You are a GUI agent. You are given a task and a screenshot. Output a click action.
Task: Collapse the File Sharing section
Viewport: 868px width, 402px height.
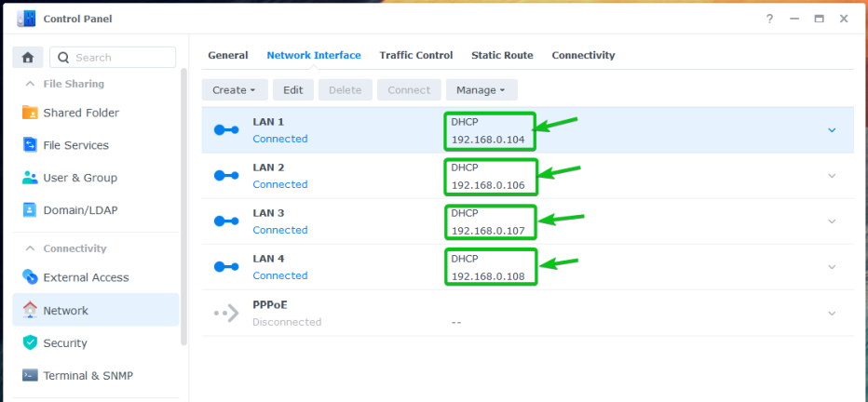click(x=30, y=84)
